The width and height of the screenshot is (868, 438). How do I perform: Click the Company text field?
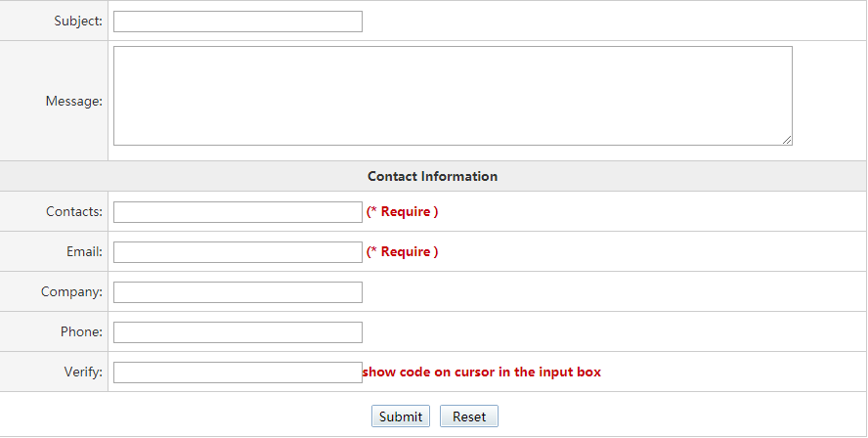(x=238, y=292)
